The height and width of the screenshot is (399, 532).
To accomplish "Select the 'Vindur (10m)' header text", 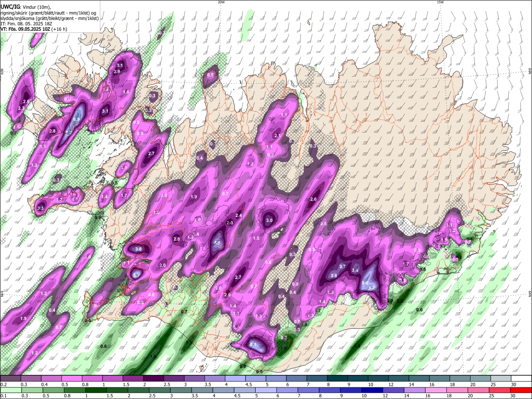I will [36, 7].
